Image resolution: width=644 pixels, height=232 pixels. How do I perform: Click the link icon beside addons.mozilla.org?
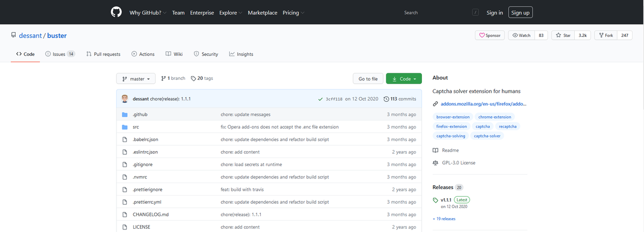435,104
